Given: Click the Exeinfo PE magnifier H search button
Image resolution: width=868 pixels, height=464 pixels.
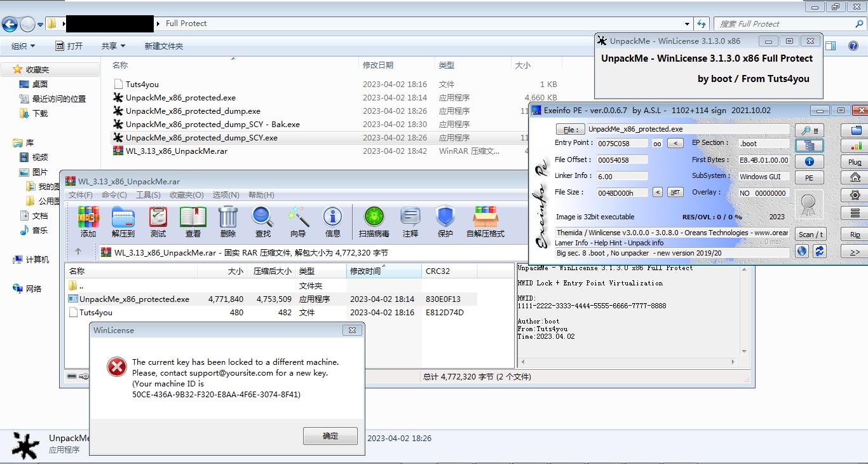Looking at the screenshot, I should click(x=810, y=130).
